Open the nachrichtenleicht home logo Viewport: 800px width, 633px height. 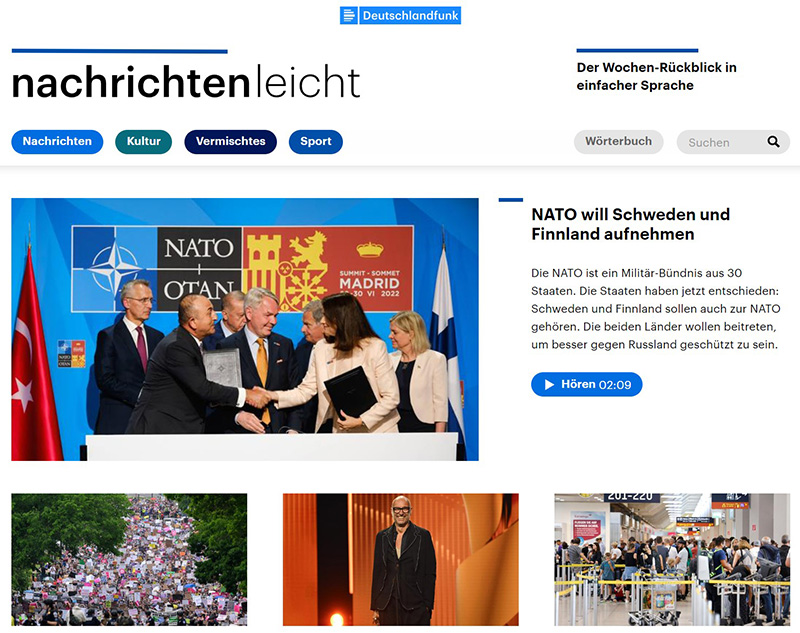[x=186, y=82]
